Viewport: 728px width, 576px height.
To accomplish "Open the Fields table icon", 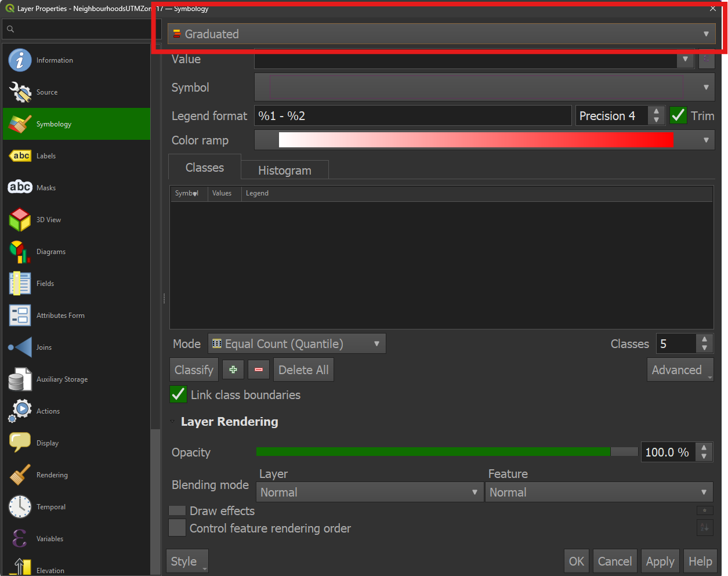I will [20, 284].
